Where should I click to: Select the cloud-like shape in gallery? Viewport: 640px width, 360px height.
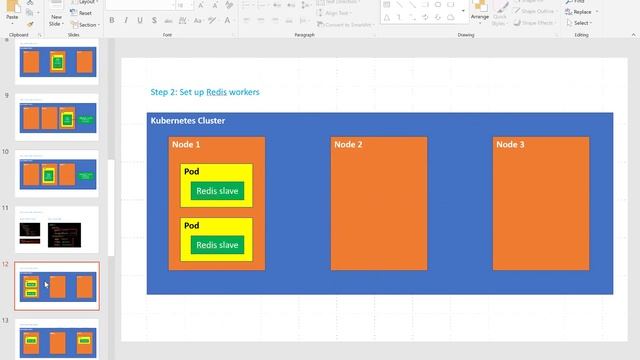point(451,18)
